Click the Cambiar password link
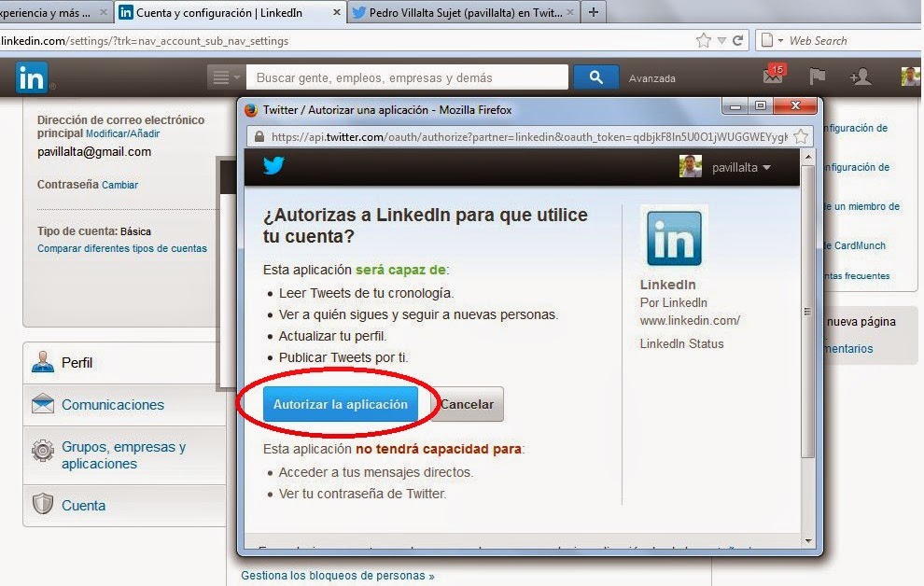 click(119, 185)
